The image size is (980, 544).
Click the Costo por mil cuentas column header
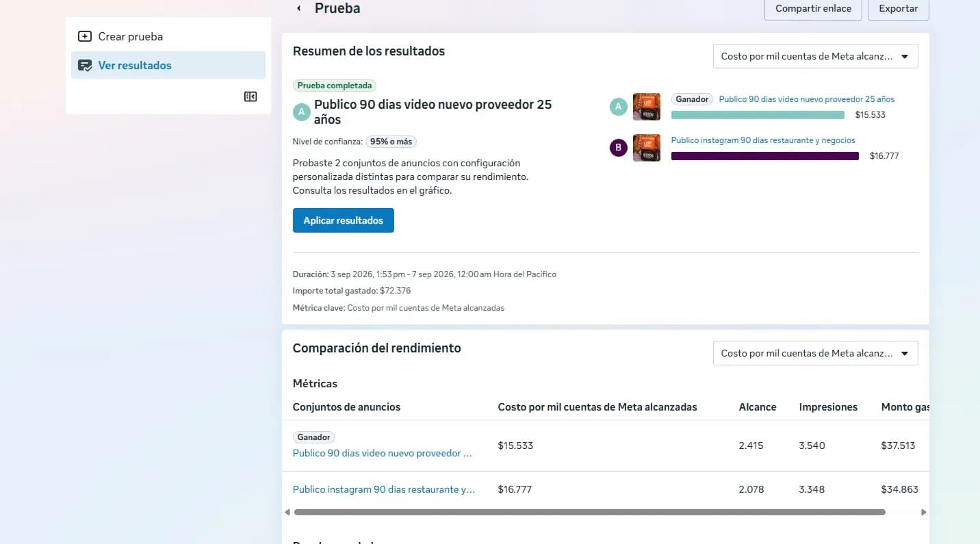[597, 407]
